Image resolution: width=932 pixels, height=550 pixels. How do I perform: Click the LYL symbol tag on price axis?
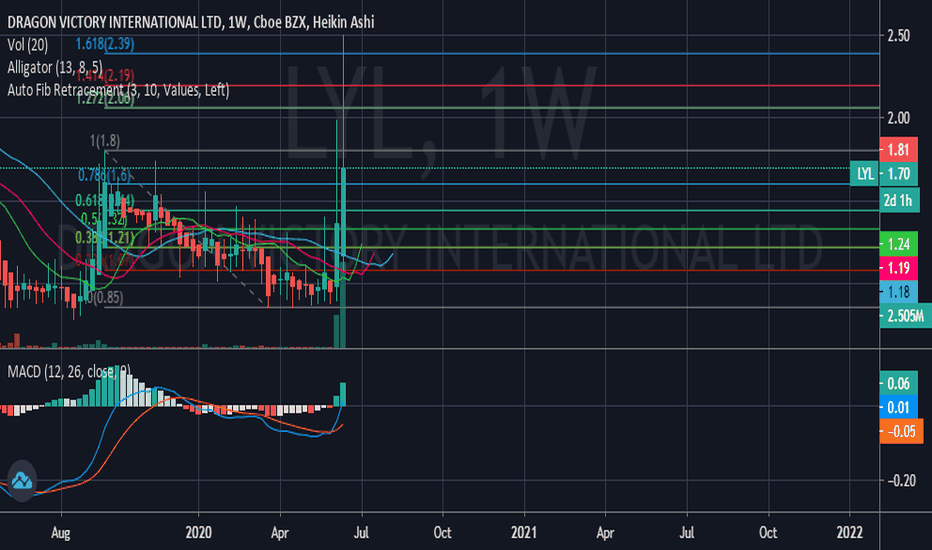click(865, 174)
